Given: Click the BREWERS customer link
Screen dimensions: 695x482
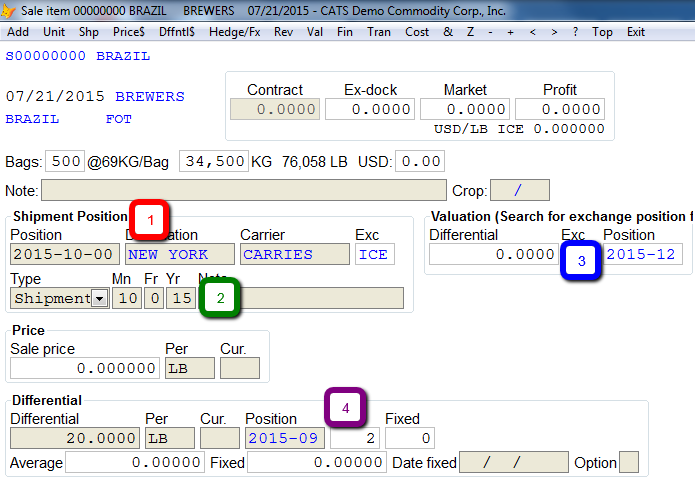Looking at the screenshot, I should click(x=150, y=97).
